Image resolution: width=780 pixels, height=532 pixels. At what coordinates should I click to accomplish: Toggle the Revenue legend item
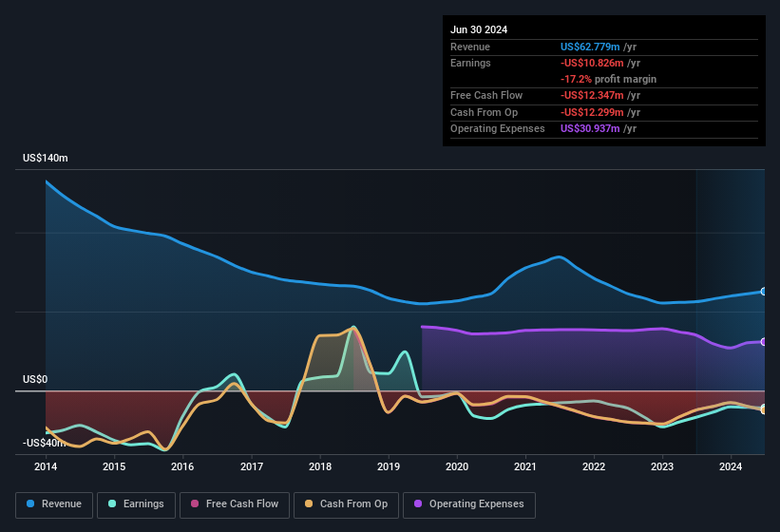point(54,504)
